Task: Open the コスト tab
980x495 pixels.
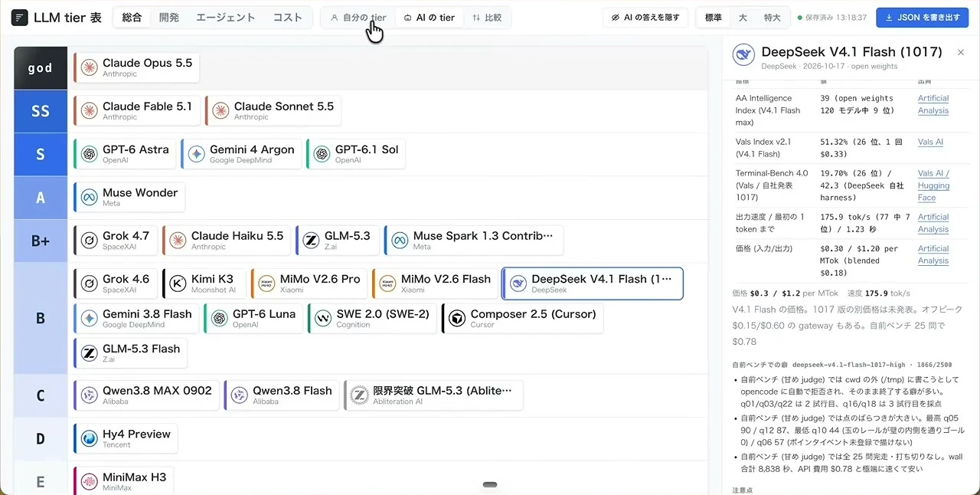Action: 288,18
